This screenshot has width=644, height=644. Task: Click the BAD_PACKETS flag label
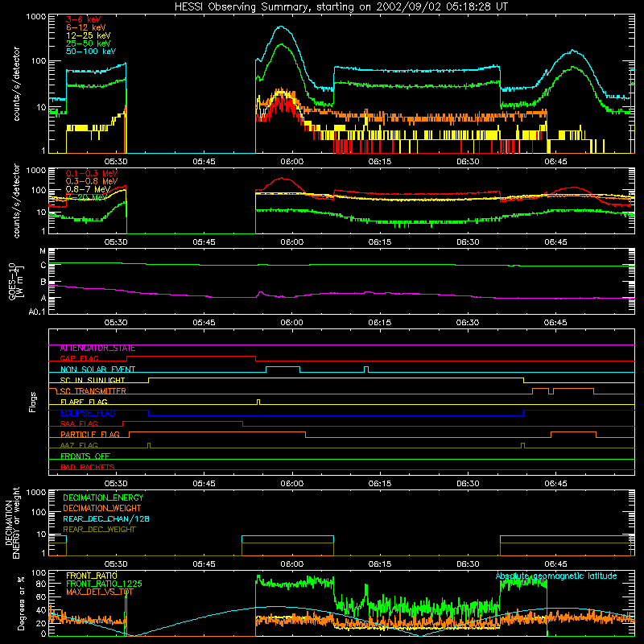click(88, 468)
